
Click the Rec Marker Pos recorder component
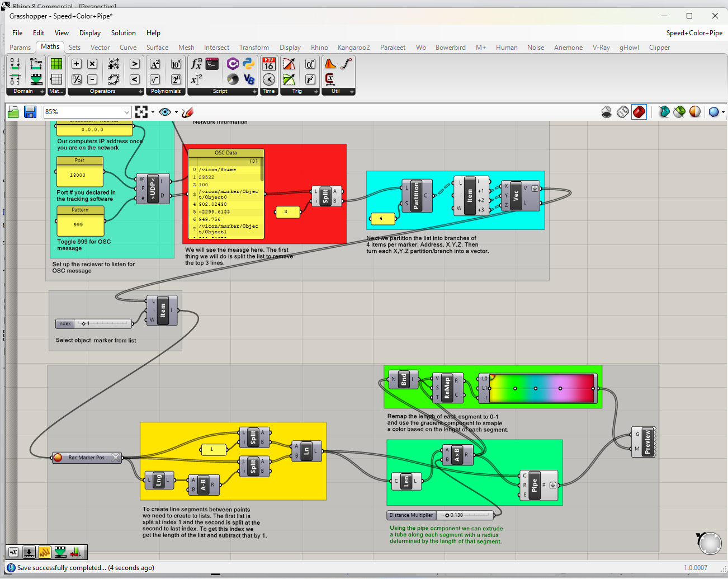(x=87, y=458)
